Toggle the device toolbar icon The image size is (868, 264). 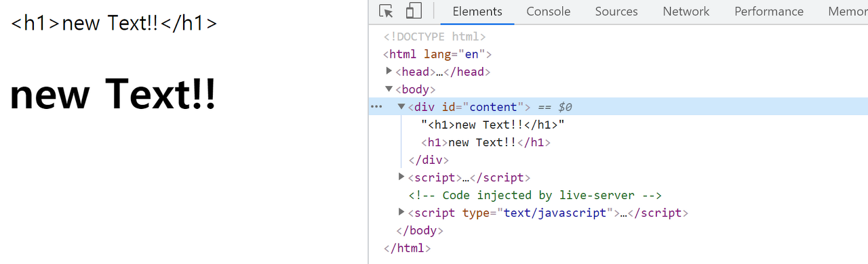tap(414, 12)
